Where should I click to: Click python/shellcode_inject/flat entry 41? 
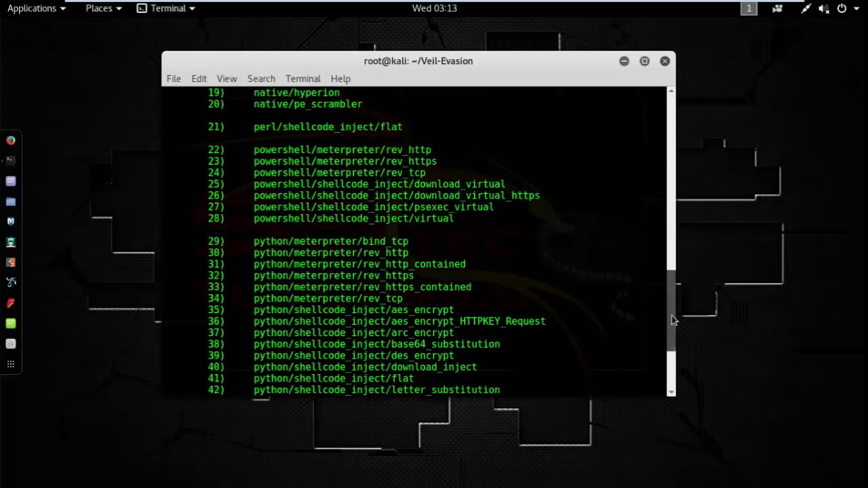pyautogui.click(x=334, y=379)
